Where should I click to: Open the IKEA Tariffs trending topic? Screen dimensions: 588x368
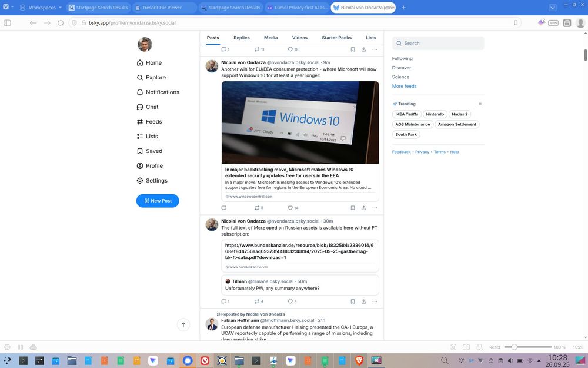(x=406, y=114)
